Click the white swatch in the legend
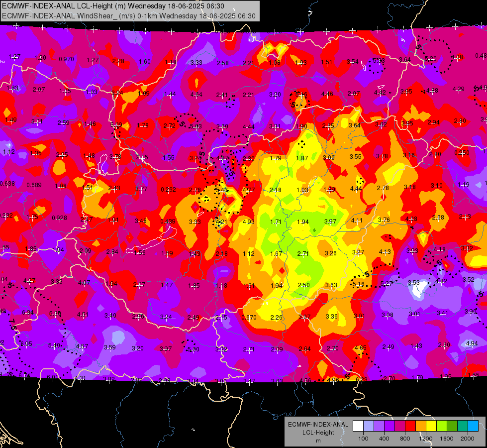Screen dimensions: 487x448 [x=358, y=426]
